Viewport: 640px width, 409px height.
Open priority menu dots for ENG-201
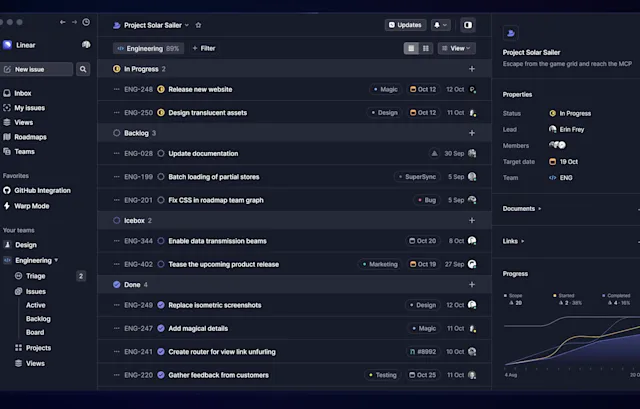pos(117,200)
